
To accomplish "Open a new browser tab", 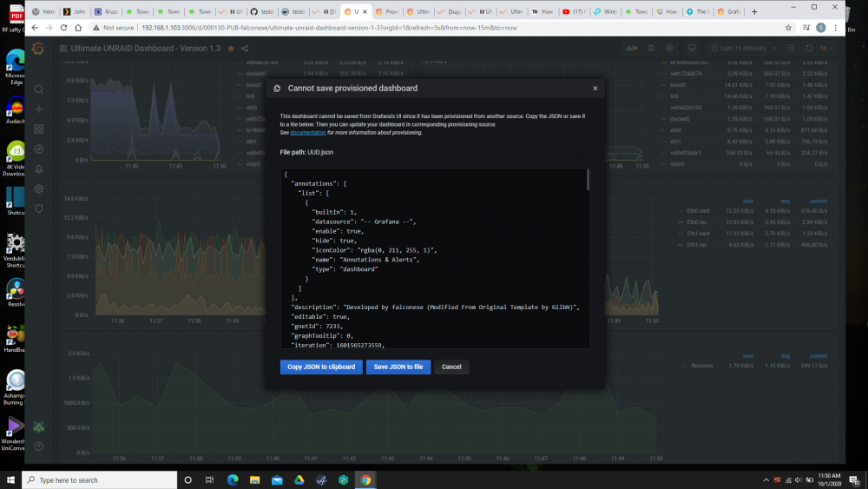I will tap(754, 11).
